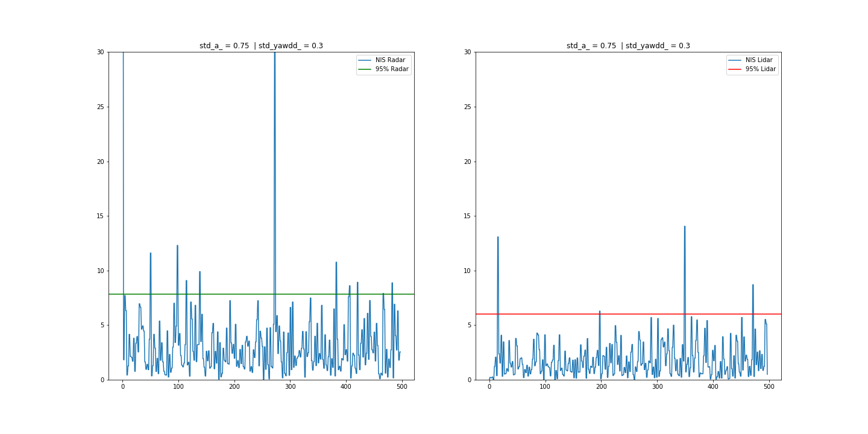
Task: Click the green line sample beside 95% Radar
Action: pyautogui.click(x=365, y=69)
